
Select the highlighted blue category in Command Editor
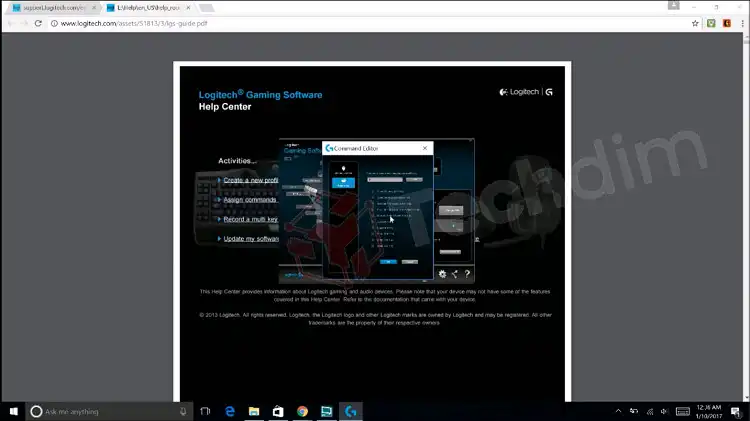coord(343,182)
